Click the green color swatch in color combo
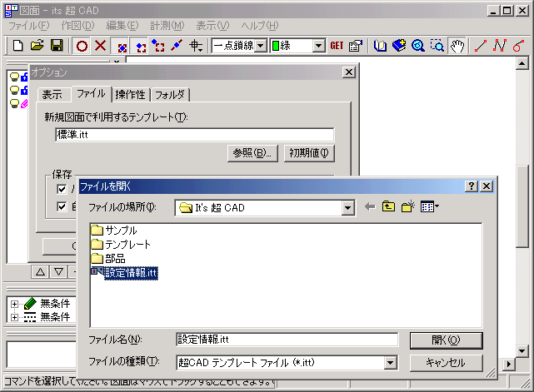This screenshot has height=392, width=534. [x=276, y=46]
